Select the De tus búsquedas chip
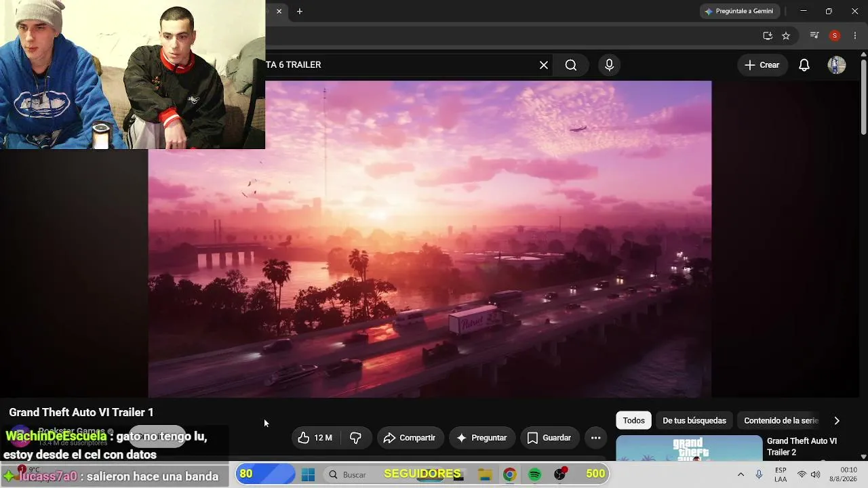The width and height of the screenshot is (868, 488). pos(694,421)
